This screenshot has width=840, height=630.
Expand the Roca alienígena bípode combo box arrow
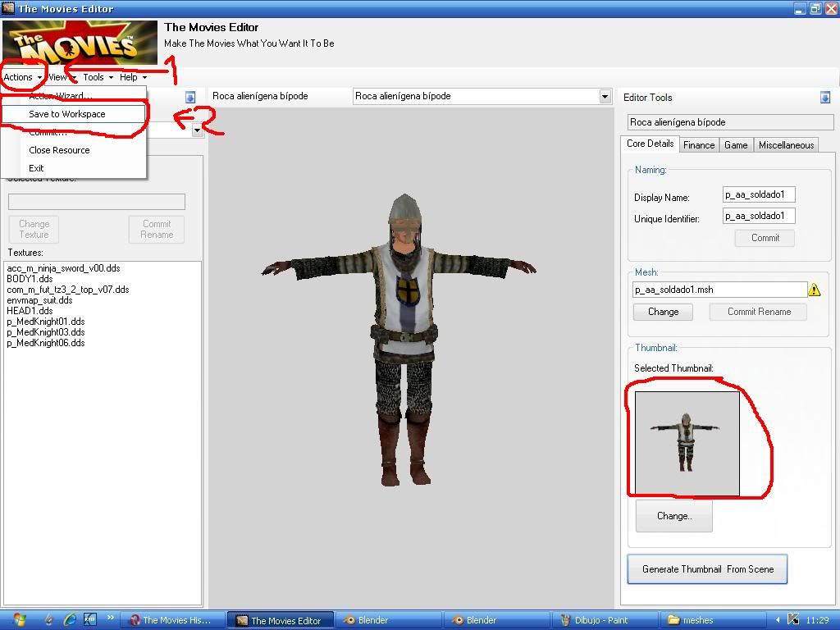[x=605, y=97]
